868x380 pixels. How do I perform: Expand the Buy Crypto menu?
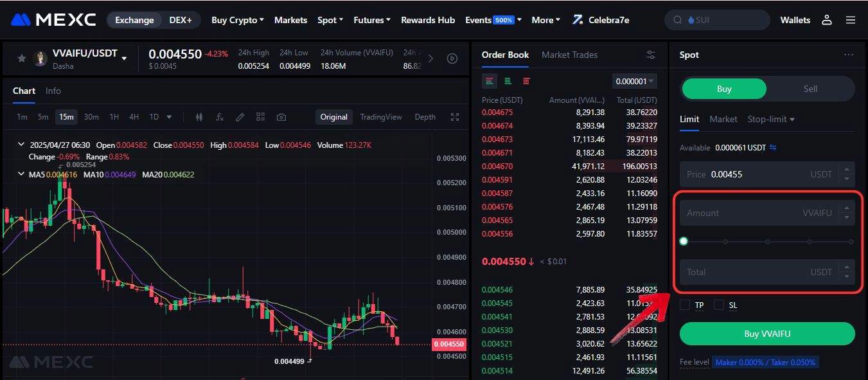238,20
